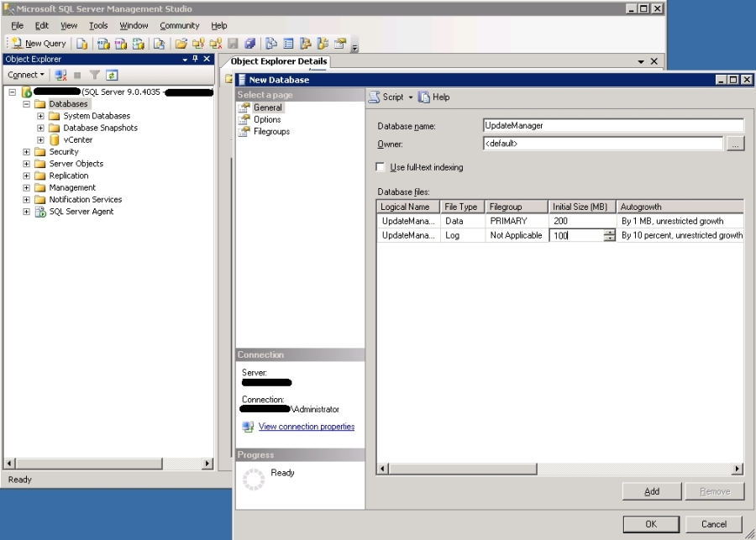This screenshot has height=540, width=756.
Task: Open the Connect dropdown in Object Explorer
Action: pyautogui.click(x=26, y=75)
